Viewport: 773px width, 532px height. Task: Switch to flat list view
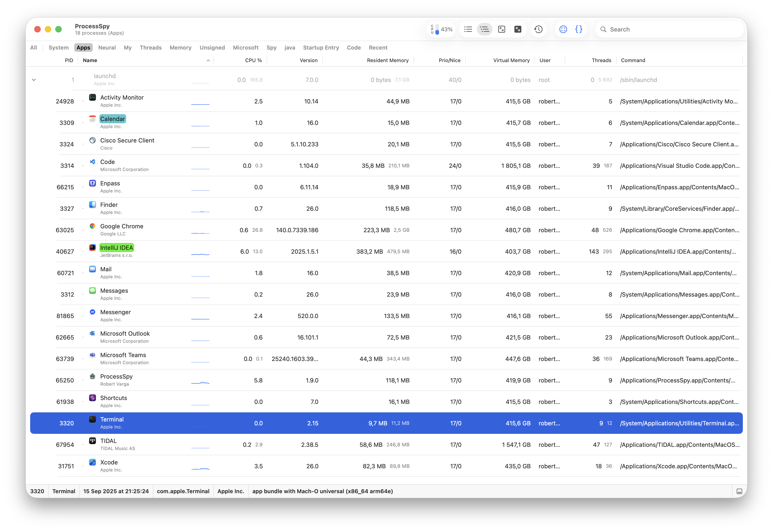(468, 29)
